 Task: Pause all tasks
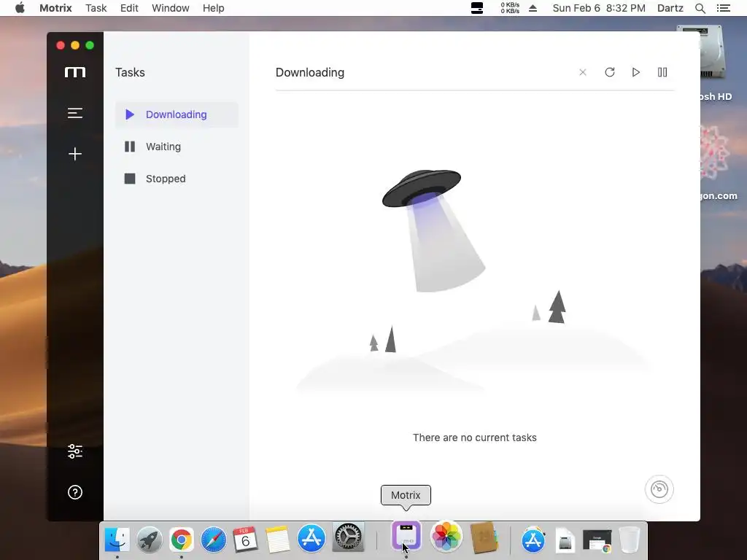coord(662,72)
